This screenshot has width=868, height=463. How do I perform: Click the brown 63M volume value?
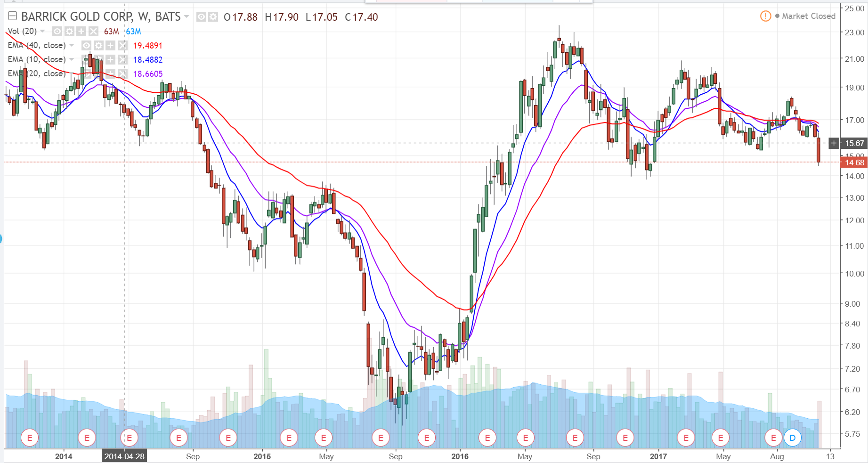click(x=112, y=32)
